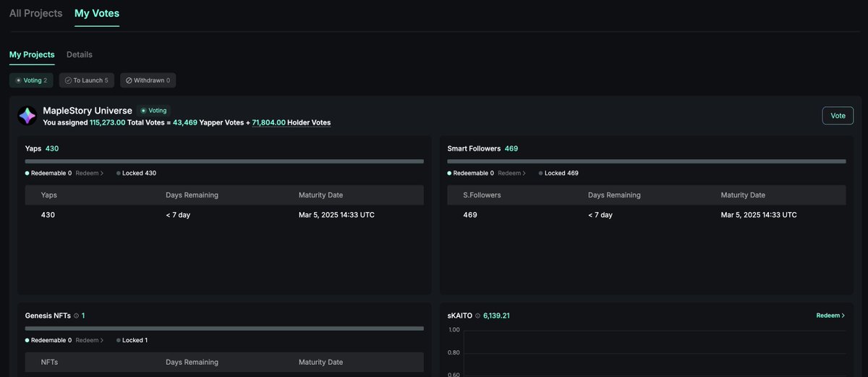868x377 pixels.
Task: Click Mar 5 maturity date in Smart Followers row
Action: click(x=759, y=215)
